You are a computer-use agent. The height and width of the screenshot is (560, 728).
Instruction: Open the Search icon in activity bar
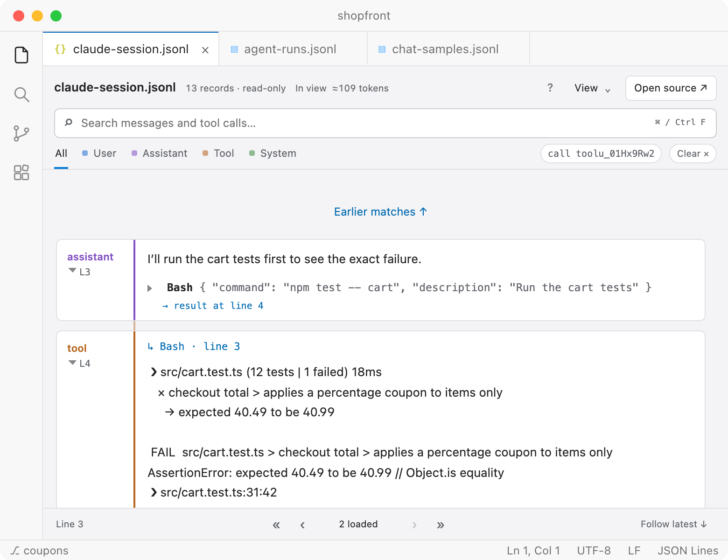tap(21, 95)
